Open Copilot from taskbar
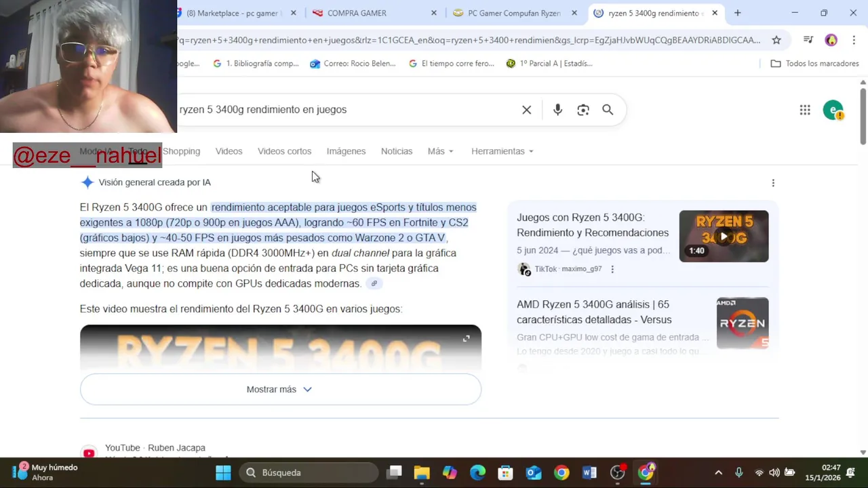Image resolution: width=868 pixels, height=488 pixels. tap(450, 472)
